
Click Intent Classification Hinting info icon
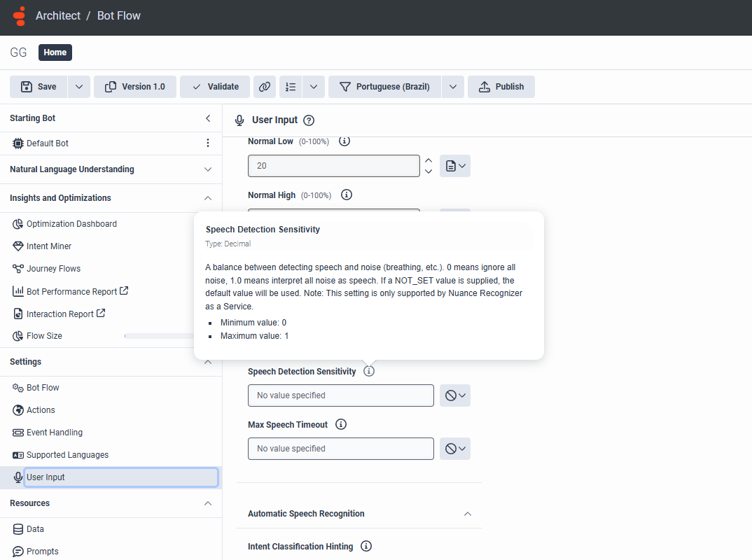365,546
